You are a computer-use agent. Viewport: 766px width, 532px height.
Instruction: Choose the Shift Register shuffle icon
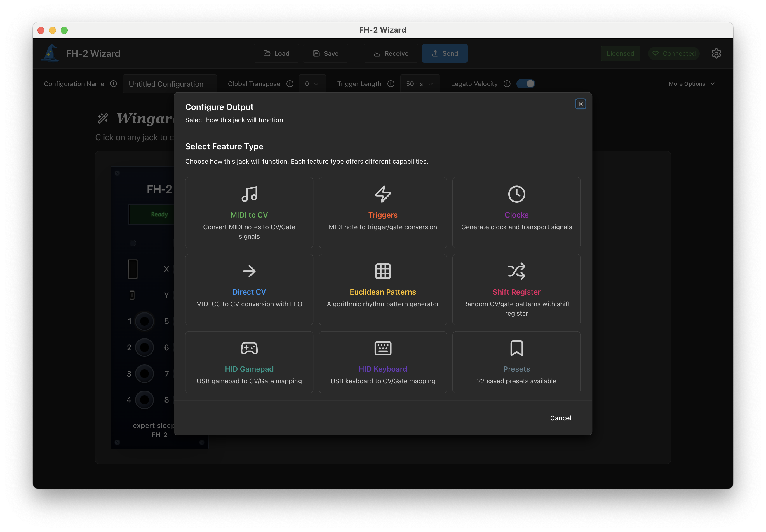coord(516,271)
